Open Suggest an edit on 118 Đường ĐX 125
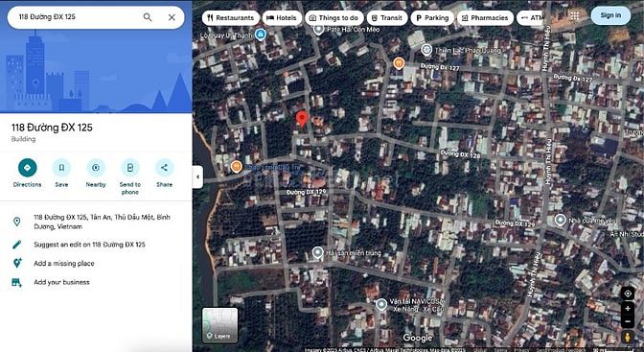Image resolution: width=644 pixels, height=352 pixels. pos(89,245)
